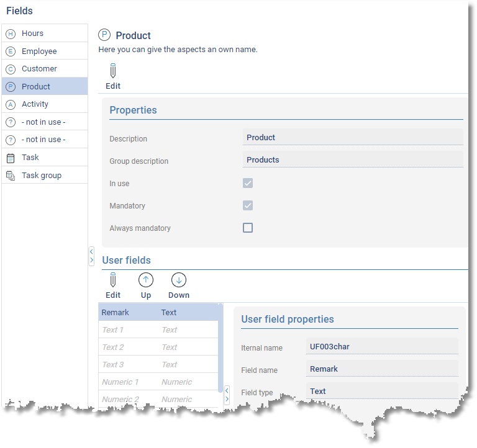Click the Activity circle icon in sidebar

click(x=11, y=104)
